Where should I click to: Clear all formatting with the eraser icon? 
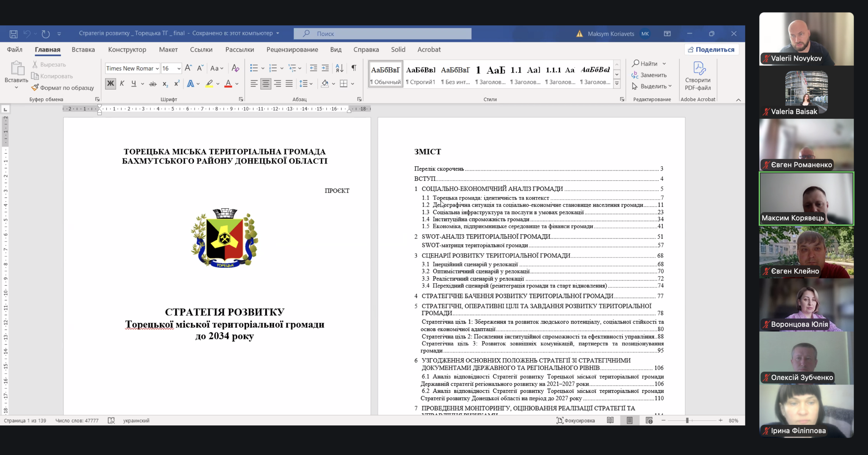(x=235, y=68)
